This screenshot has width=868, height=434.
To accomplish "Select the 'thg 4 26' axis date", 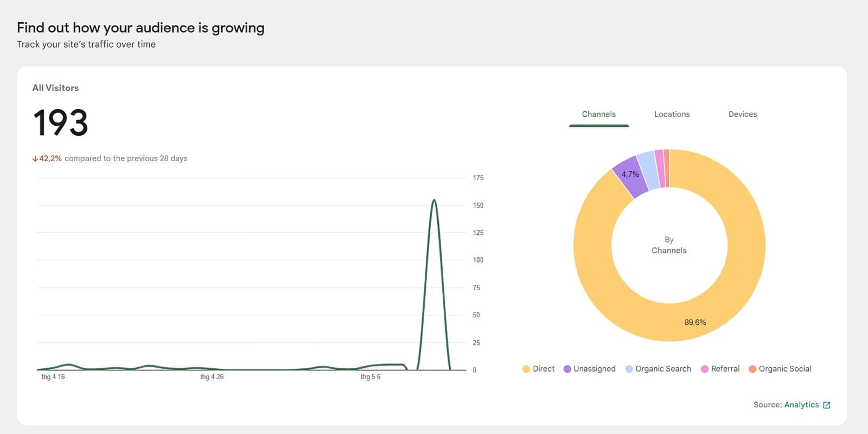I will (x=212, y=376).
